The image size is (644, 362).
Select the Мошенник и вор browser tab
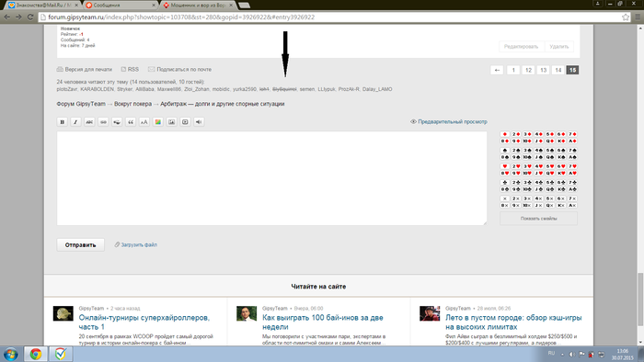click(198, 6)
